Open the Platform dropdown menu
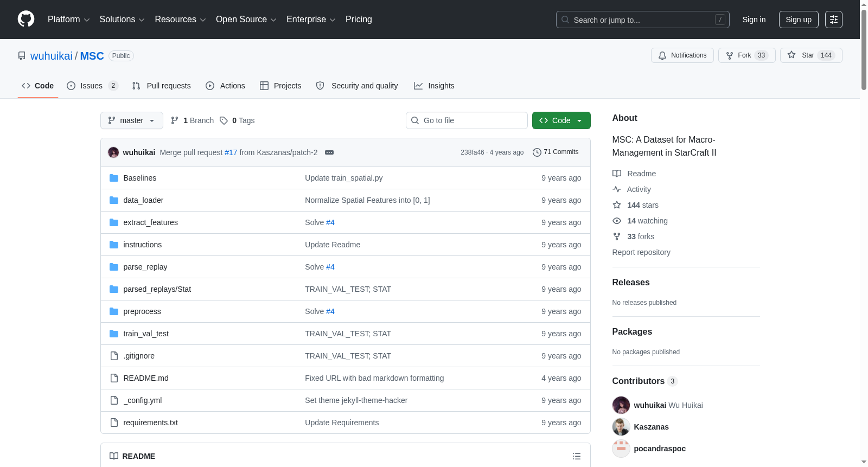The width and height of the screenshot is (868, 467). (x=68, y=20)
